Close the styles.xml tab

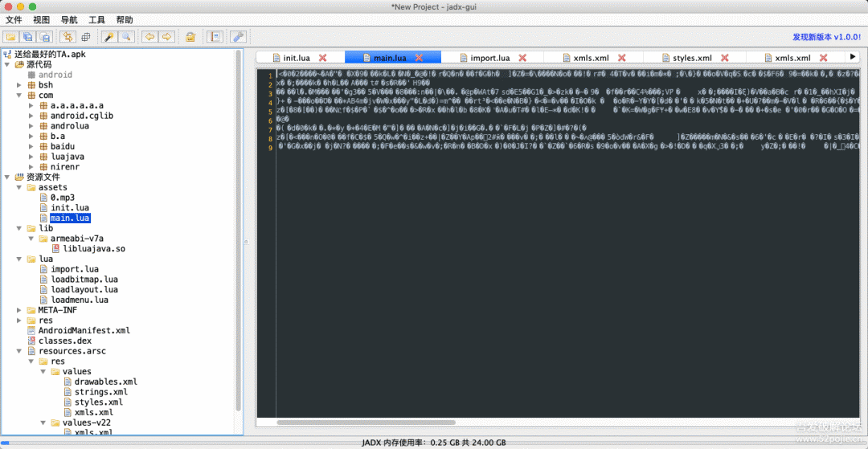(x=725, y=58)
